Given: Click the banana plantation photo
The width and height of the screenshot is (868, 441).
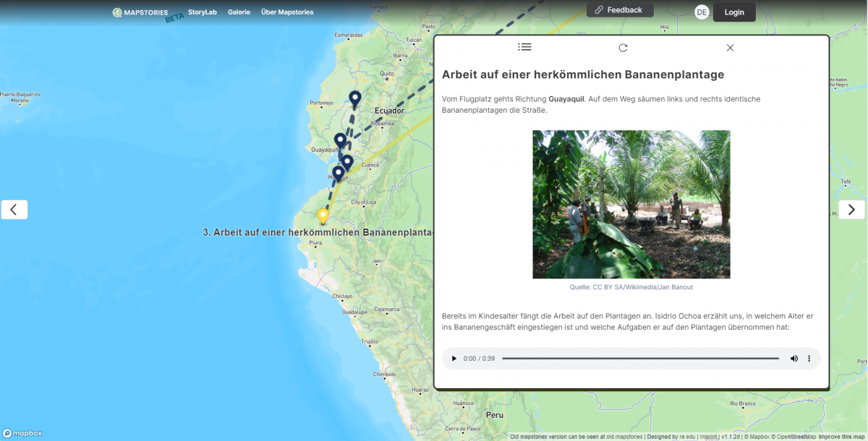Looking at the screenshot, I should 631,205.
